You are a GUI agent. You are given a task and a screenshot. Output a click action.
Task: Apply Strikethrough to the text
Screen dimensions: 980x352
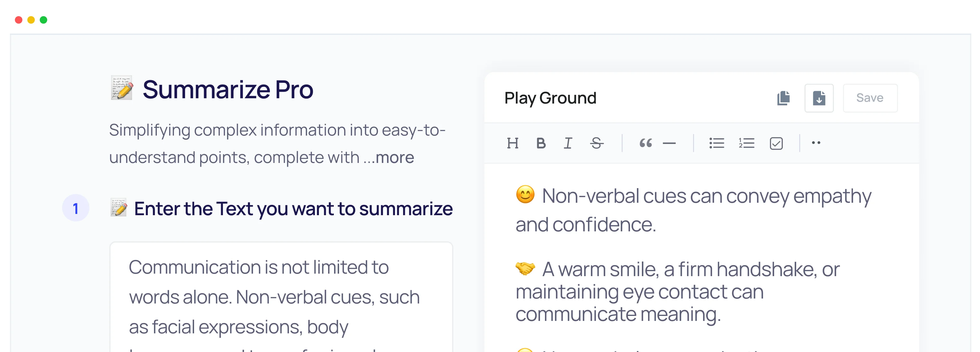click(x=596, y=143)
